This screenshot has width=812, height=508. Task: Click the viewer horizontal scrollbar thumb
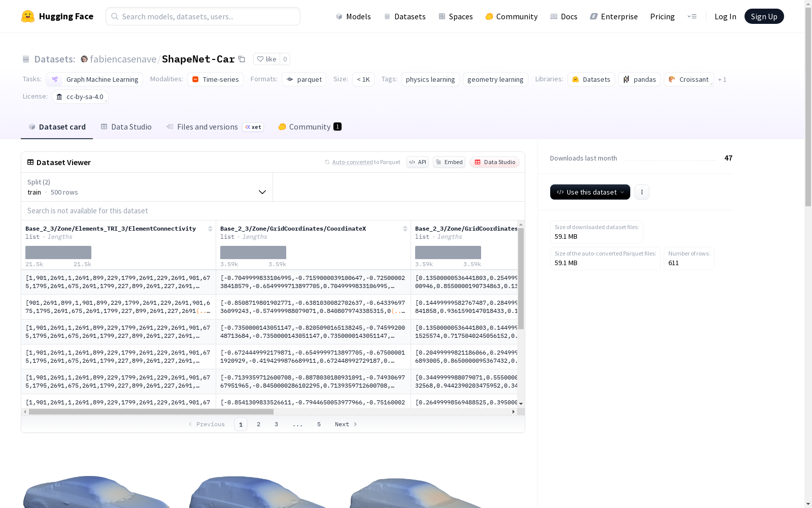[151, 411]
